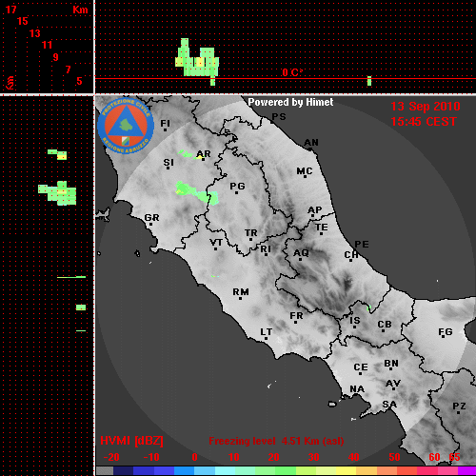Screen dimensions: 476x476
Task: Pick the yellow 40 dBZ color on scale
Action: click(346, 470)
